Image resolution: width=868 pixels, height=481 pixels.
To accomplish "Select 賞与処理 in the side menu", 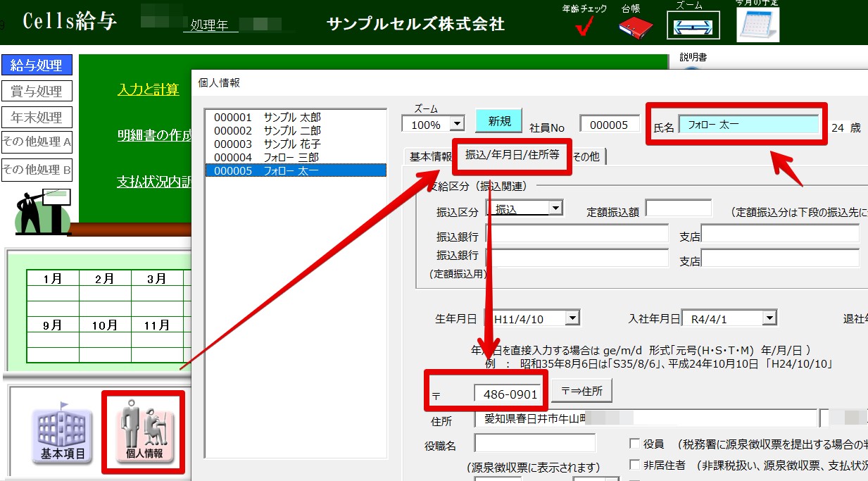I will click(37, 92).
